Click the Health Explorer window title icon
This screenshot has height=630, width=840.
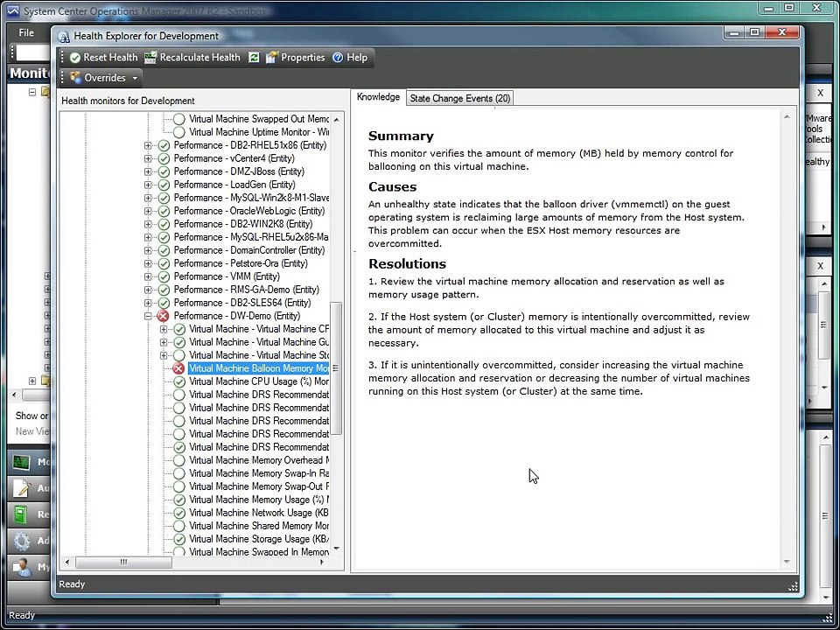click(64, 37)
